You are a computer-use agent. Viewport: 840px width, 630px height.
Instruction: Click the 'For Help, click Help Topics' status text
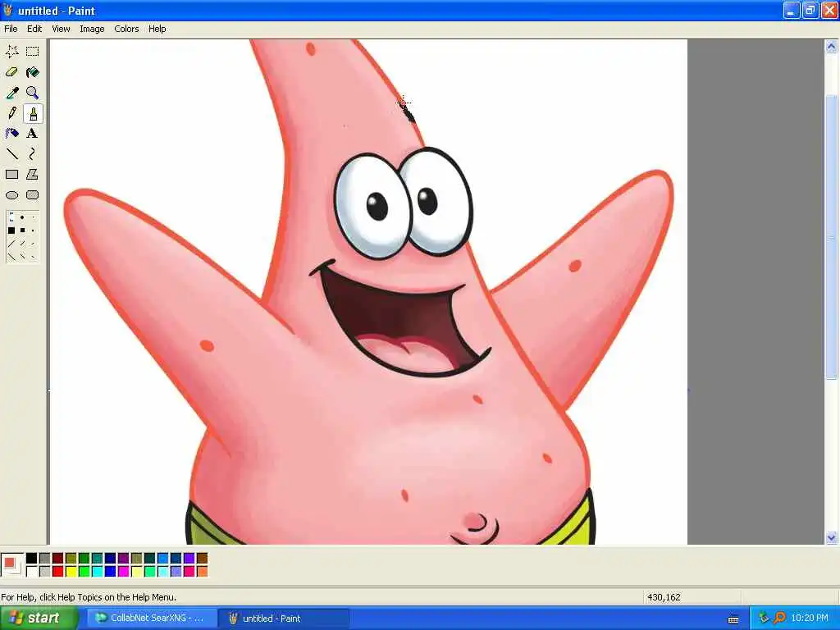89,597
